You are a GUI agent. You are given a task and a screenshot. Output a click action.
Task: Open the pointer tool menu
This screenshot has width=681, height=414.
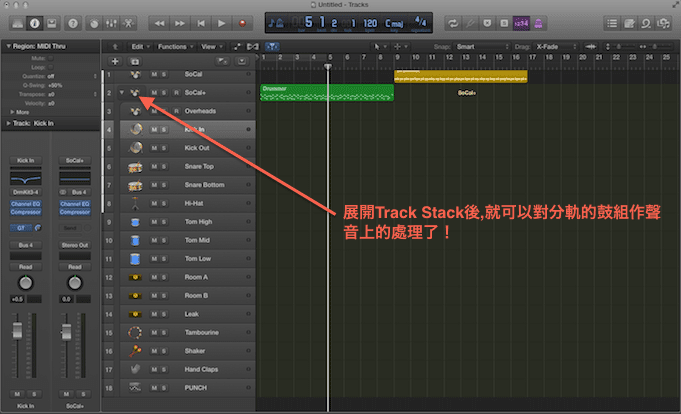[x=380, y=46]
